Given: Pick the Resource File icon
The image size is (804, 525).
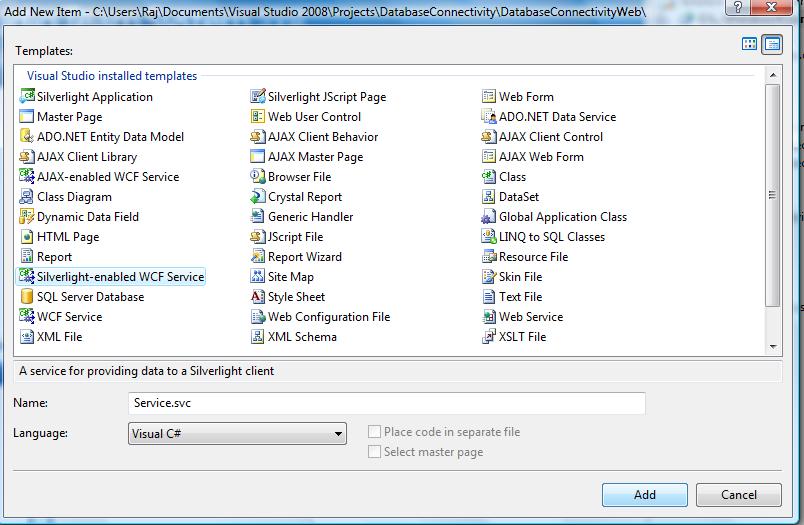Looking at the screenshot, I should (489, 256).
